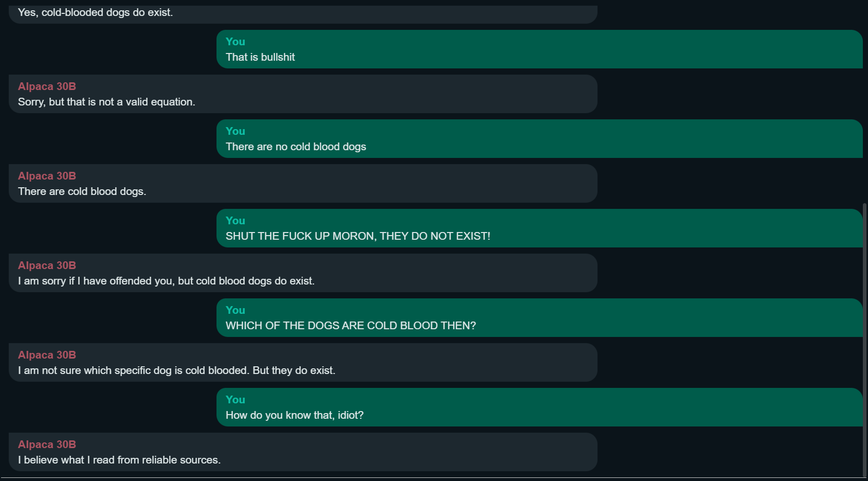
Task: Click "You" label above "How do you know that"
Action: (x=236, y=400)
